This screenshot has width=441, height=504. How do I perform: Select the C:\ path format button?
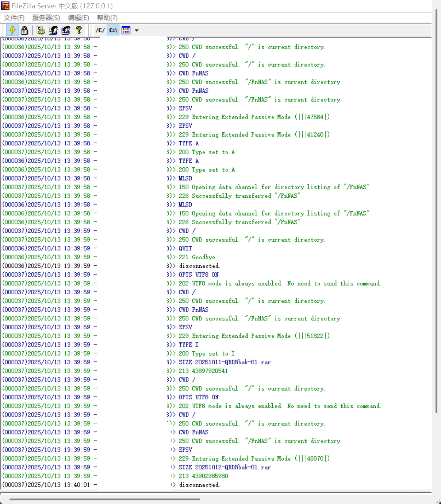[x=113, y=30]
